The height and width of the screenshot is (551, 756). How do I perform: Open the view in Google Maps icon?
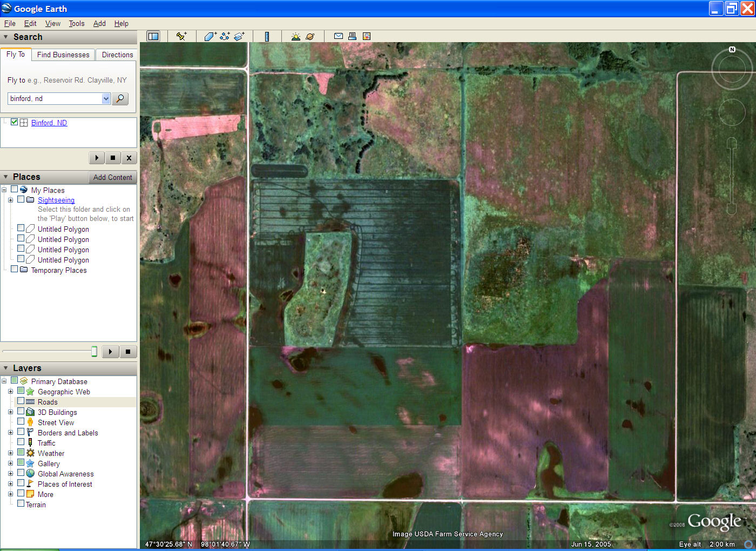pyautogui.click(x=367, y=36)
